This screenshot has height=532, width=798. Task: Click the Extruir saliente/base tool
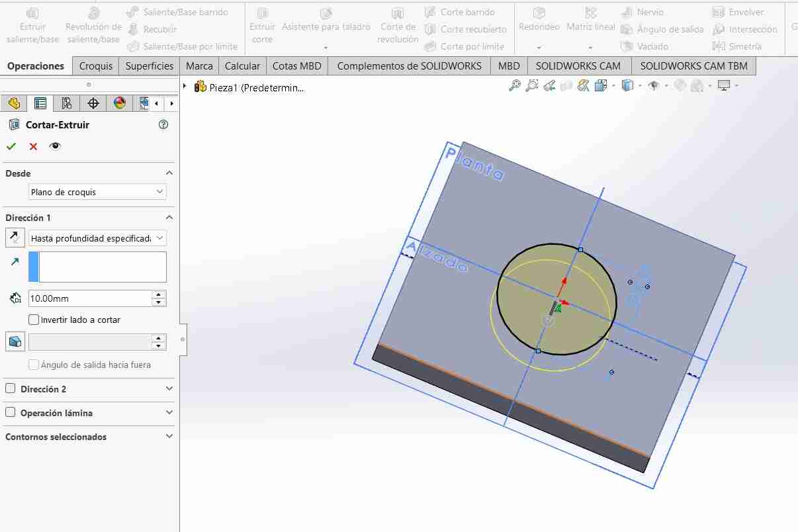(33, 25)
